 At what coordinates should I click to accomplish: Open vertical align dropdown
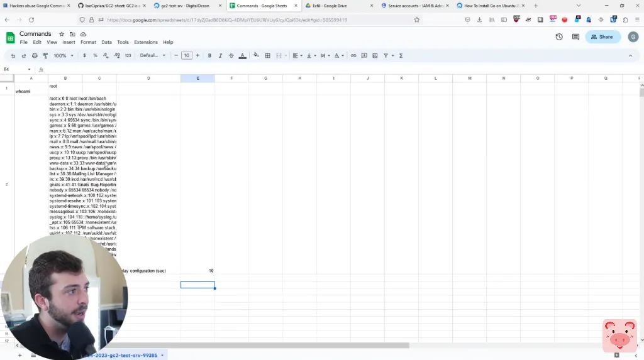coord(311,56)
